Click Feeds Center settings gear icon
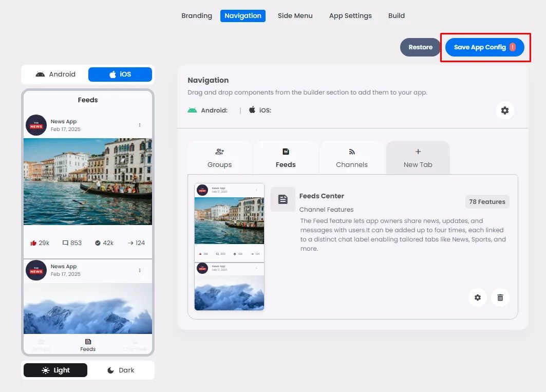 pos(477,297)
